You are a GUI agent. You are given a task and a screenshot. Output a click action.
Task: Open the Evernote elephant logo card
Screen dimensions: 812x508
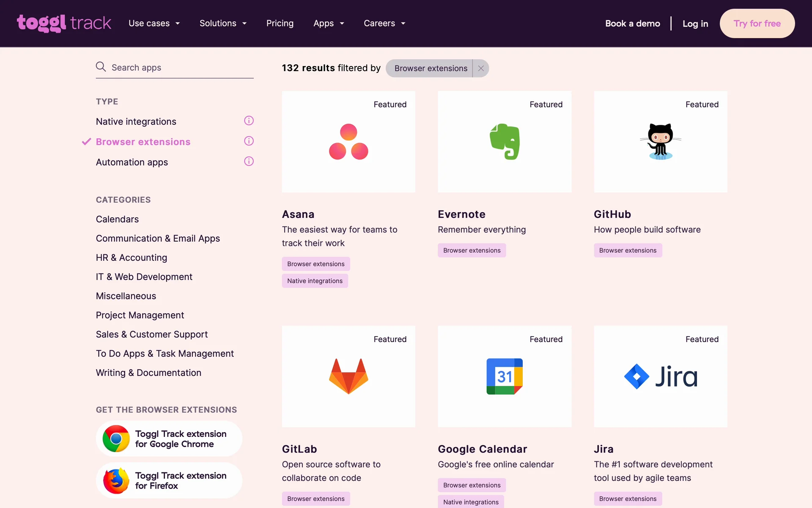pos(504,142)
